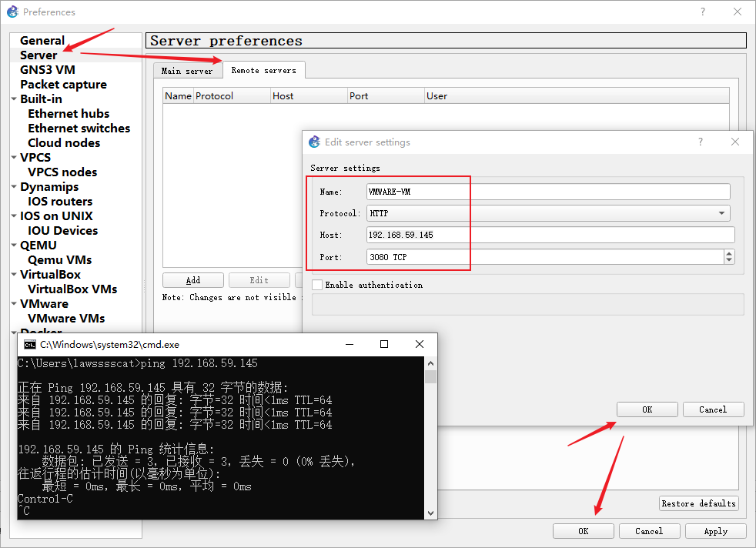Screen dimensions: 756x548
Task: Select IOS routers item
Action: click(60, 202)
